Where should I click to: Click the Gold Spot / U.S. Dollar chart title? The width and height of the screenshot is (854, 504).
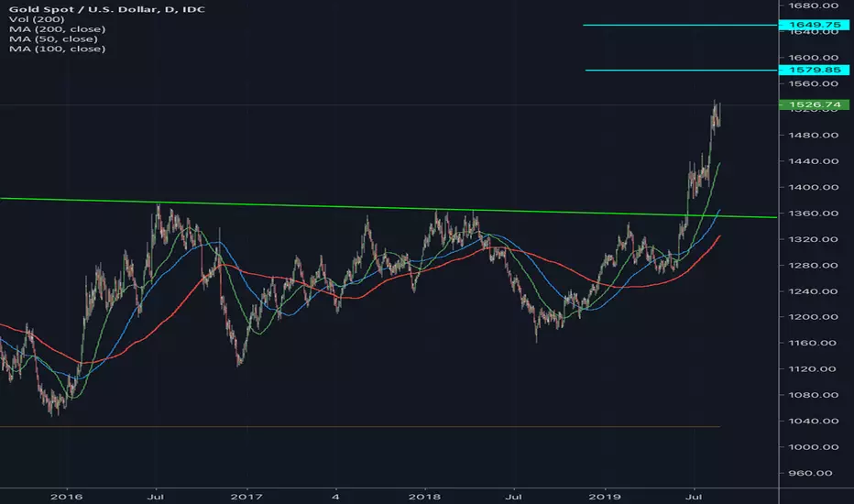[x=106, y=9]
